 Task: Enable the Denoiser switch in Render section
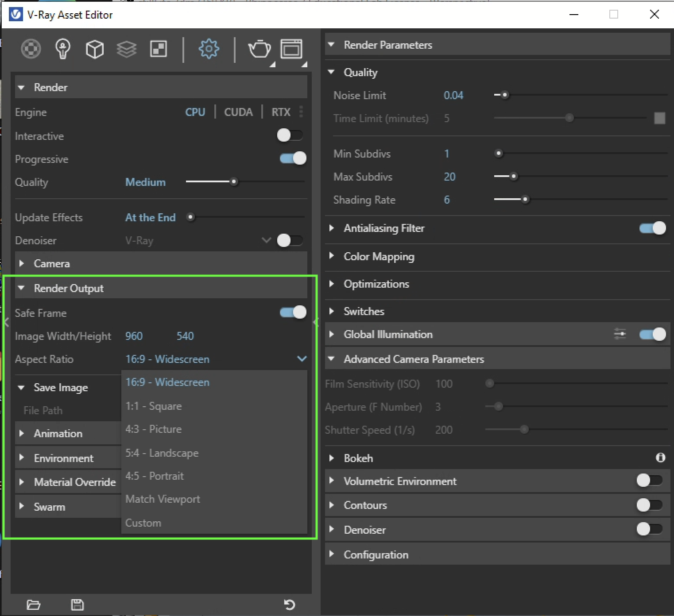point(290,240)
